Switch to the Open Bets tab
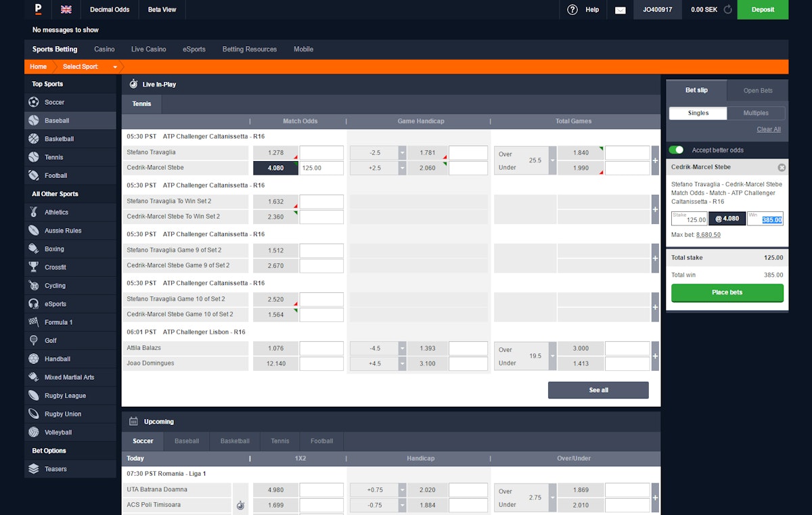The width and height of the screenshot is (812, 515). coord(758,90)
